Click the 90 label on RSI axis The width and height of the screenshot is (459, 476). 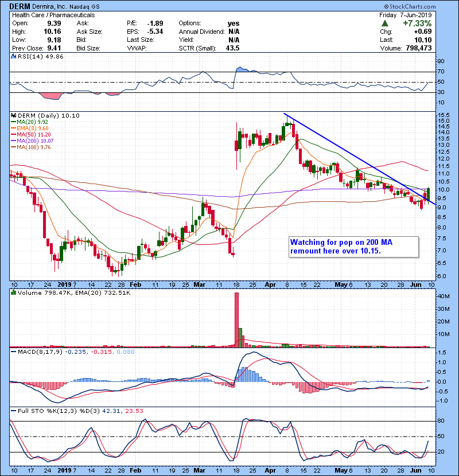(x=441, y=61)
